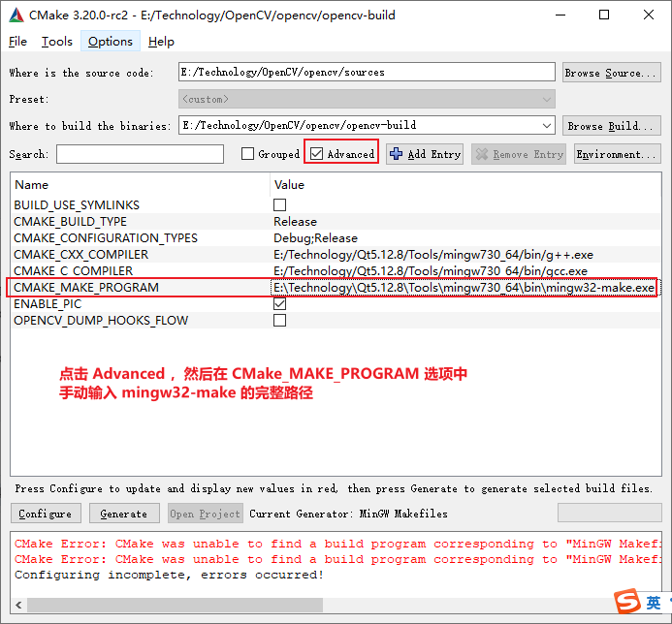Toggle the Grouped checkbox
This screenshot has height=624, width=672.
point(247,154)
